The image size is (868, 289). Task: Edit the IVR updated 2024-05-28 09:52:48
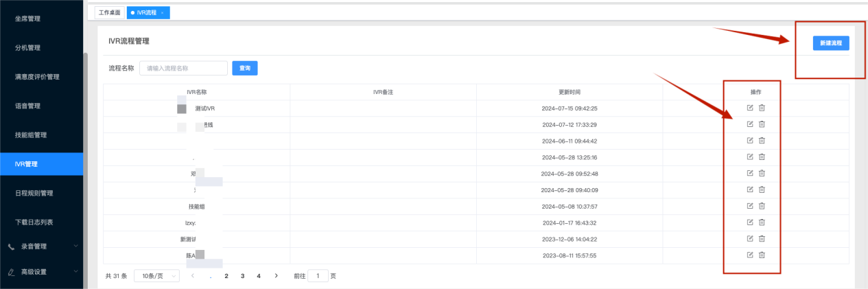pos(750,173)
